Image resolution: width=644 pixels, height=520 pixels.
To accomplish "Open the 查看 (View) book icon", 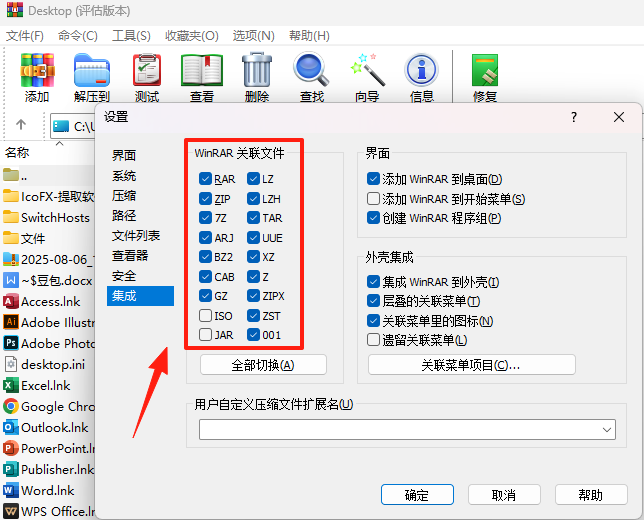I will pyautogui.click(x=202, y=71).
